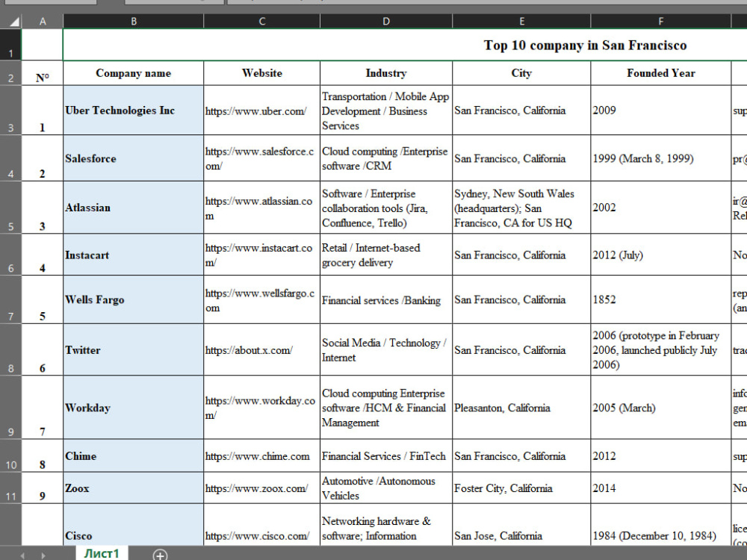Image resolution: width=747 pixels, height=560 pixels.
Task: Select the 'Company name' header cell
Action: [x=134, y=73]
